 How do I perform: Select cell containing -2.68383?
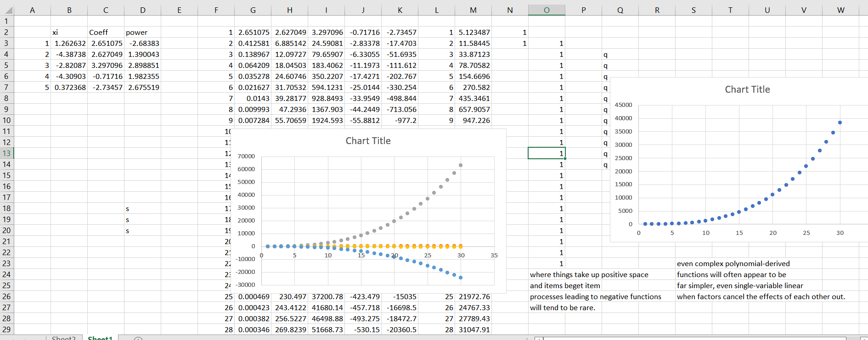tap(142, 43)
